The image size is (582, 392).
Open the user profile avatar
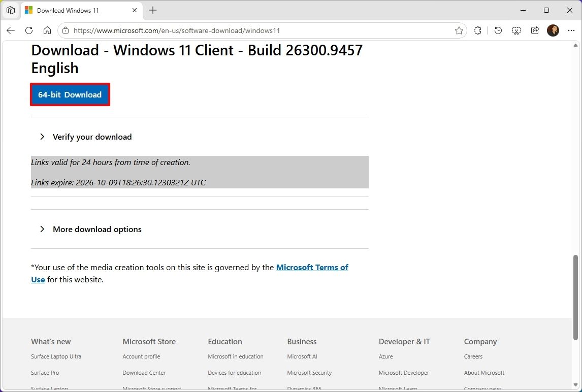click(553, 30)
